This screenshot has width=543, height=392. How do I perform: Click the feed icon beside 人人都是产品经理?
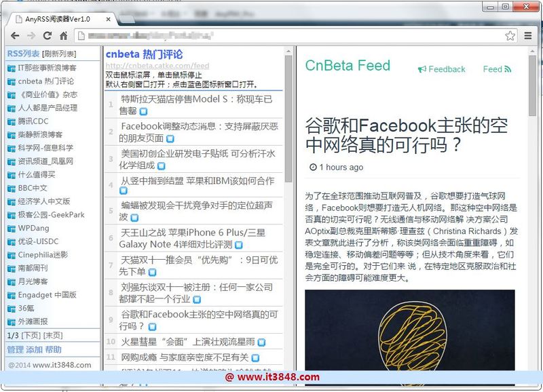point(12,109)
